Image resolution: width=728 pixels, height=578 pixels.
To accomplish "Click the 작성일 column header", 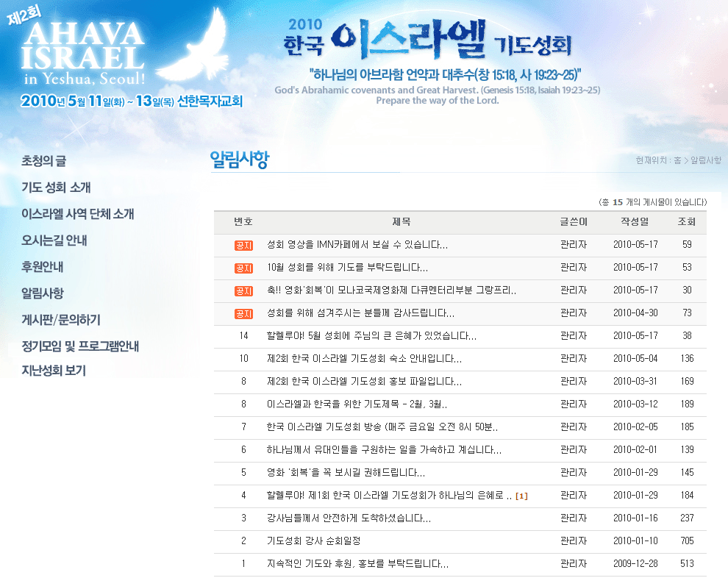I will 635,222.
